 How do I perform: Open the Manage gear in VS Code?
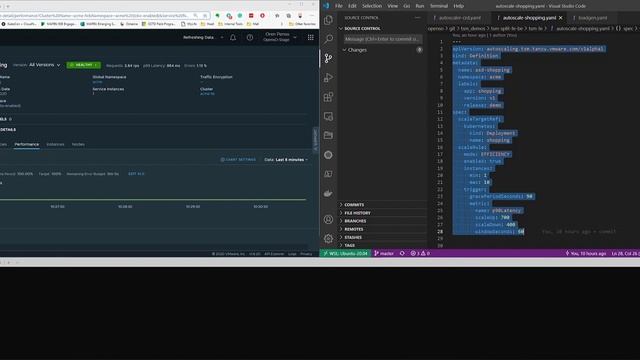coord(328,238)
